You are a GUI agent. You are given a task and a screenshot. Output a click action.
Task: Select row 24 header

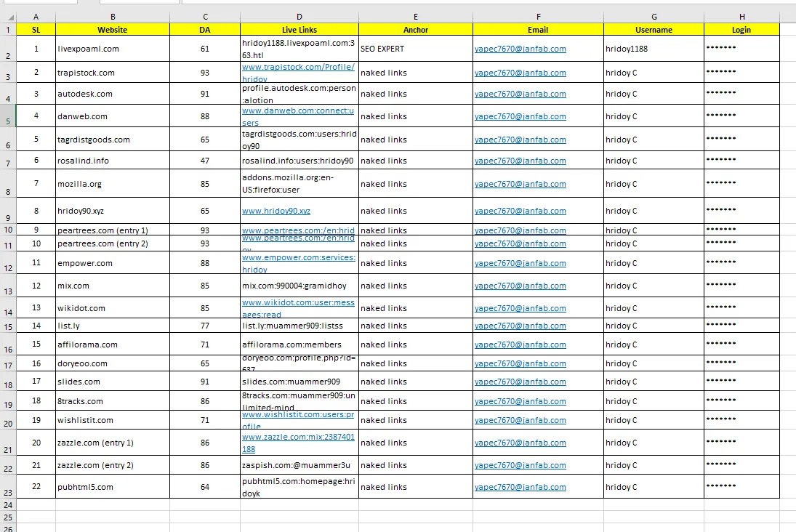[8, 505]
